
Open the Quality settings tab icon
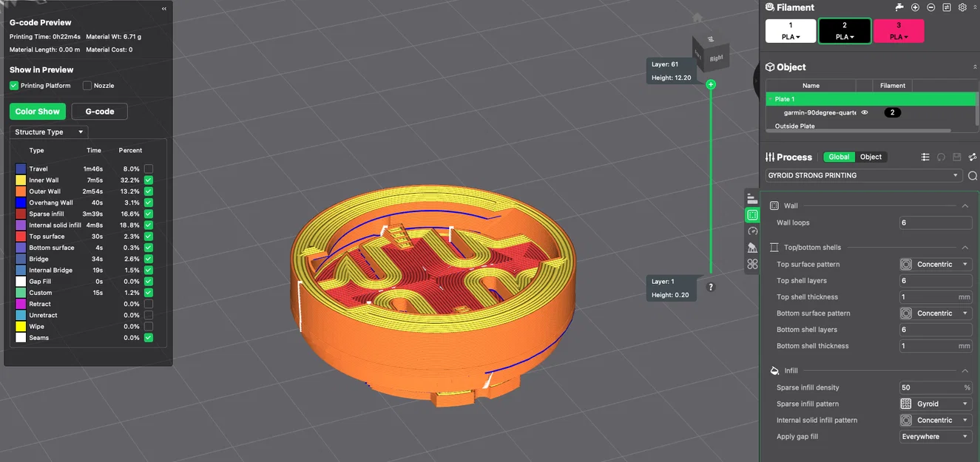(752, 198)
